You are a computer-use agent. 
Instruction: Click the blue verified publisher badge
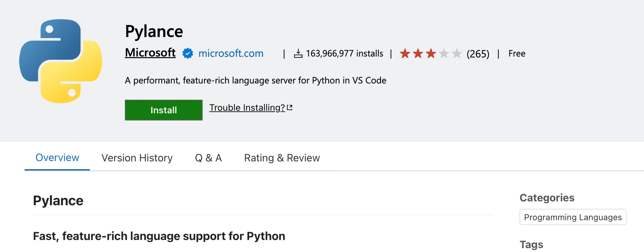187,53
